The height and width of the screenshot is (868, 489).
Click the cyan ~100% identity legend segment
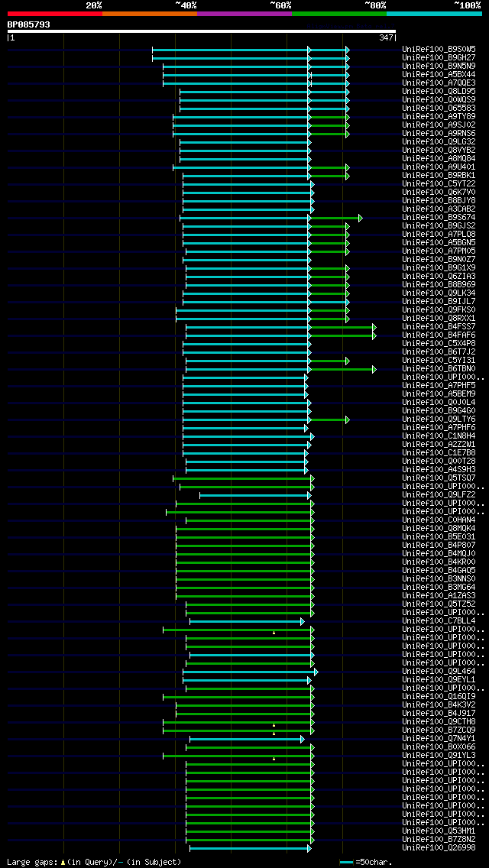[x=434, y=13]
